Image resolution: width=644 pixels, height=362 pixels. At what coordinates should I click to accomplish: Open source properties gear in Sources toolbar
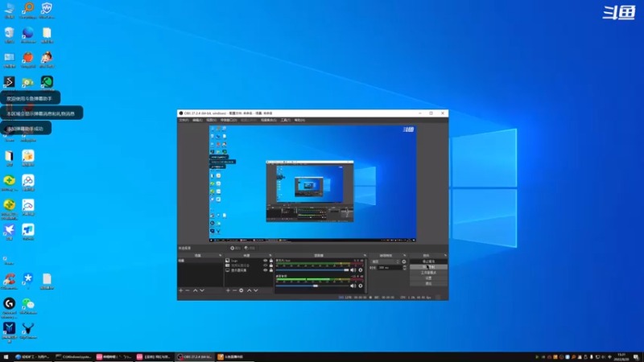pyautogui.click(x=242, y=290)
